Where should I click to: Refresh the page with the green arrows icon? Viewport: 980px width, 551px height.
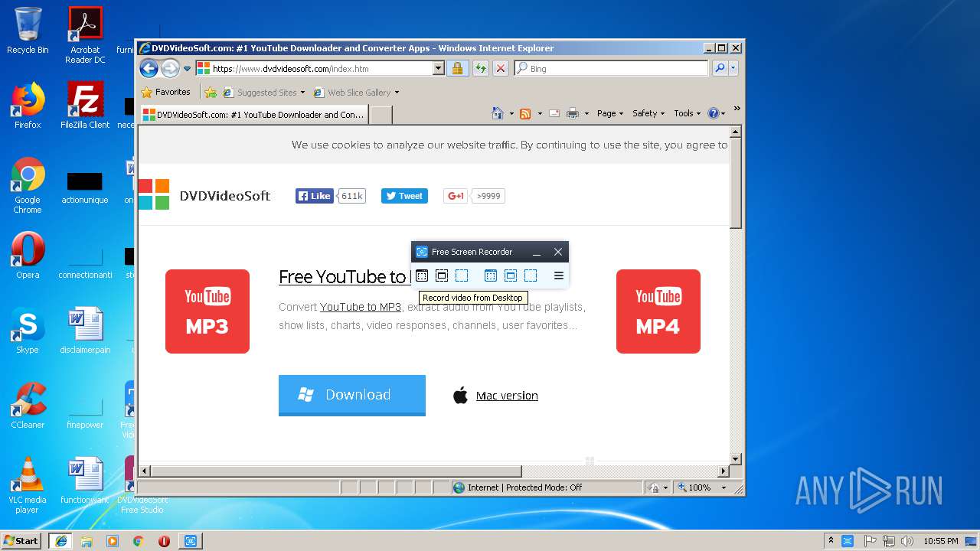click(480, 68)
